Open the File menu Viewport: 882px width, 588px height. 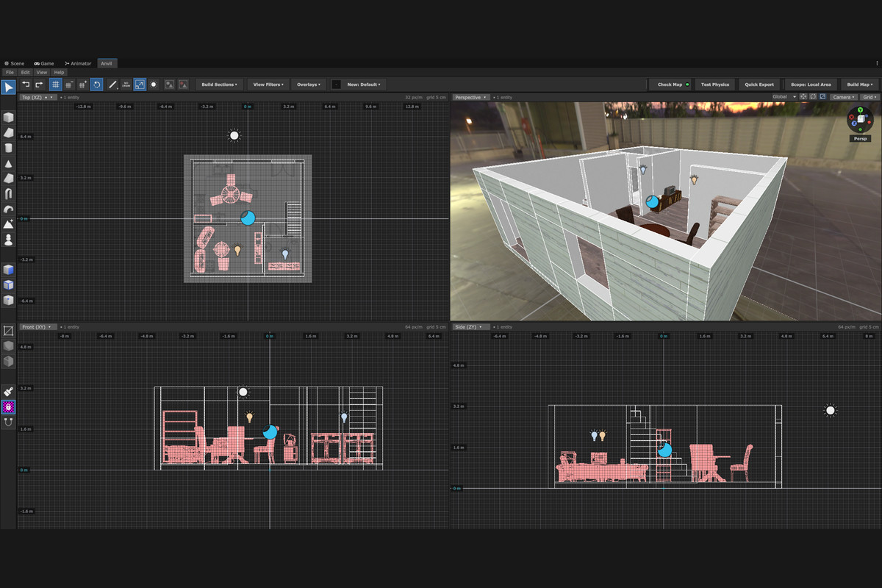[10, 72]
